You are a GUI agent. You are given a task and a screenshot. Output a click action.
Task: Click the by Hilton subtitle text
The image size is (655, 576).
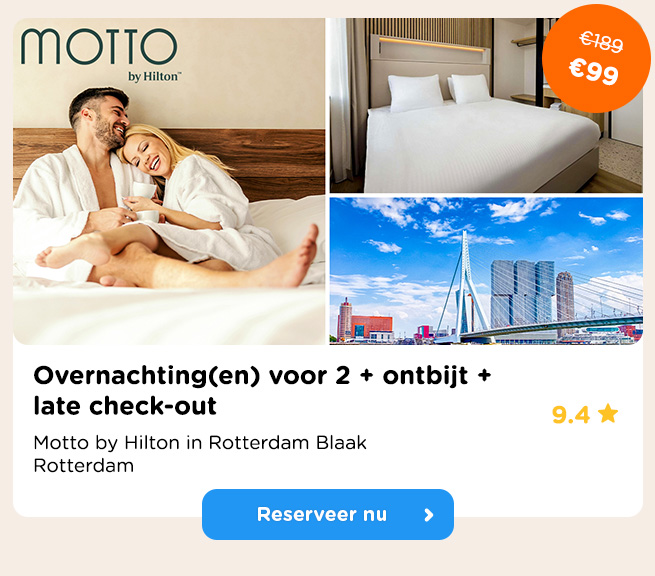[155, 77]
